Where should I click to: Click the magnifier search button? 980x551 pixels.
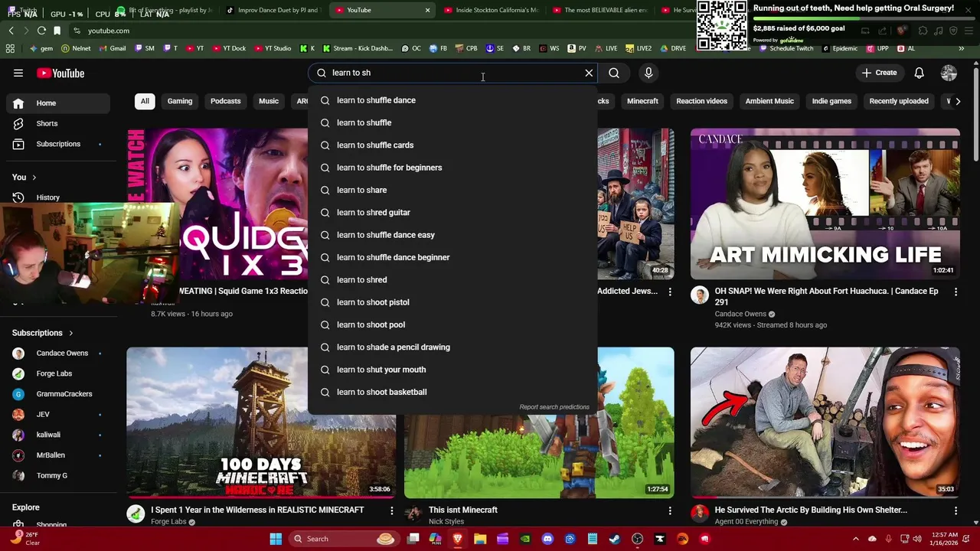click(x=614, y=73)
